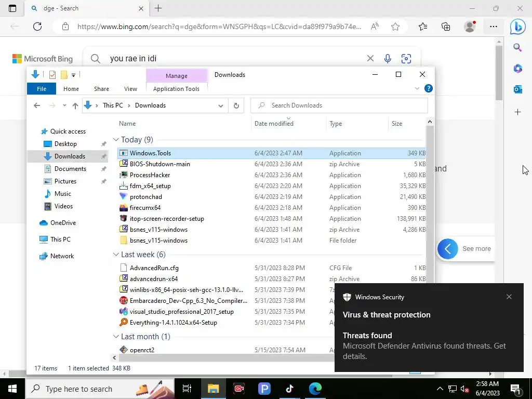Click the Search Downloads field
Viewport: 532px width, 399px height.
[x=339, y=105]
